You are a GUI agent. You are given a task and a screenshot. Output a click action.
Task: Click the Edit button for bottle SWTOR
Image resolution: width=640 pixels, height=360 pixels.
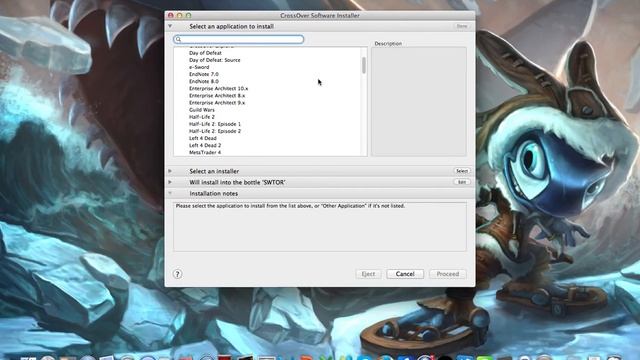[x=462, y=182]
